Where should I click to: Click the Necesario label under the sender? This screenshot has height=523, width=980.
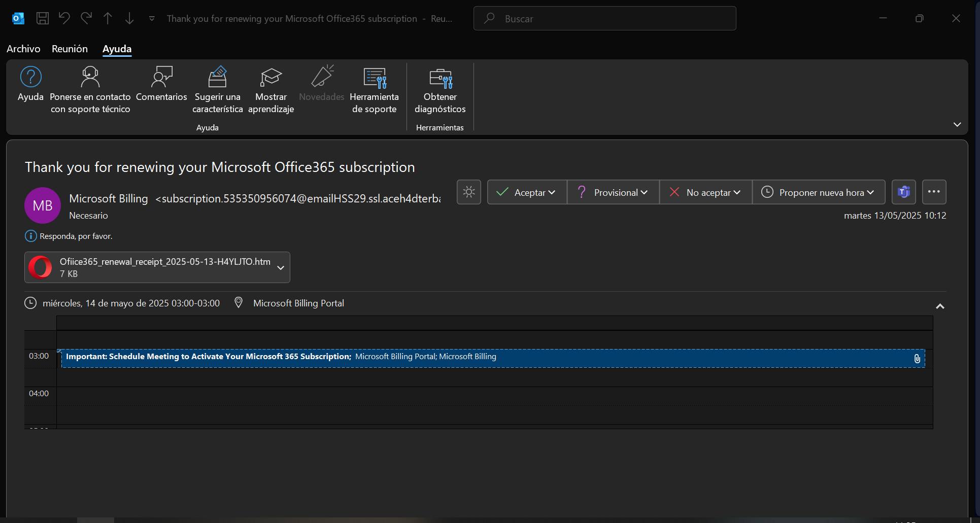pos(88,216)
